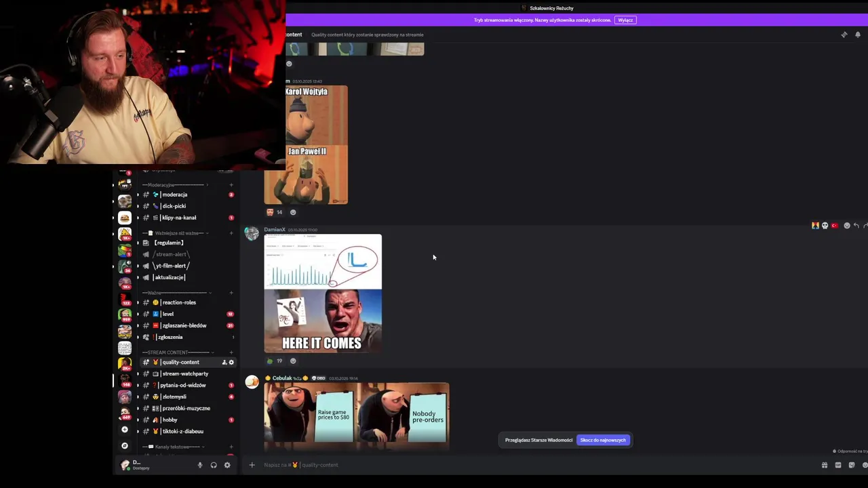This screenshot has width=868, height=488.
Task: Collapse the Ważniejsze niż ważne category
Action: 175,233
